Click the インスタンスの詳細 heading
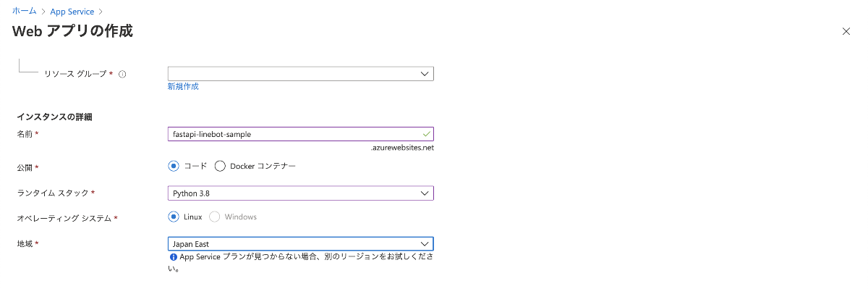This screenshot has height=289, width=868. click(54, 117)
